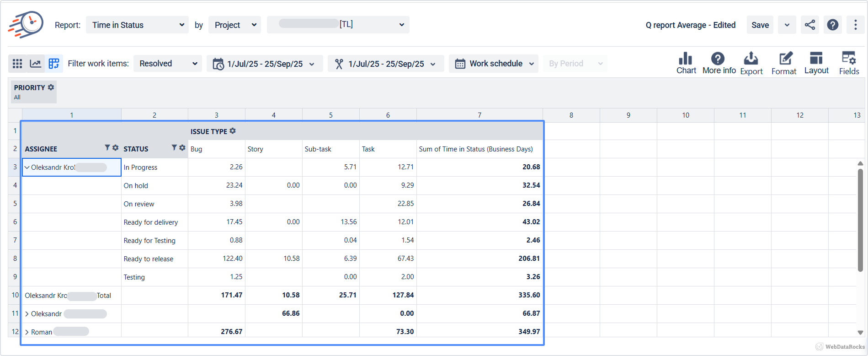Open the STATUS column gear settings
This screenshot has width=868, height=356.
pyautogui.click(x=182, y=148)
